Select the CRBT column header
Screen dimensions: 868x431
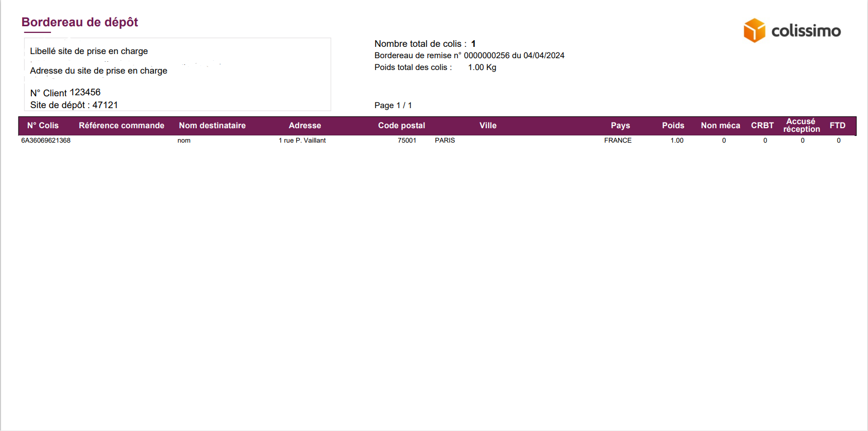762,126
